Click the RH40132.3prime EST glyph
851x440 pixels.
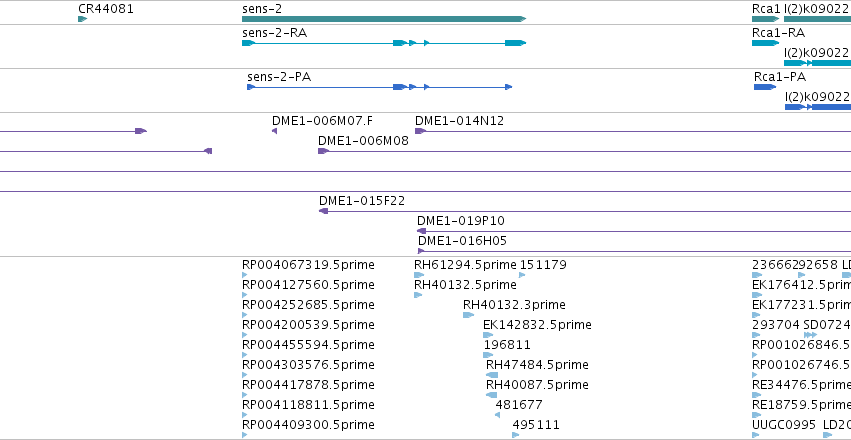click(x=468, y=315)
